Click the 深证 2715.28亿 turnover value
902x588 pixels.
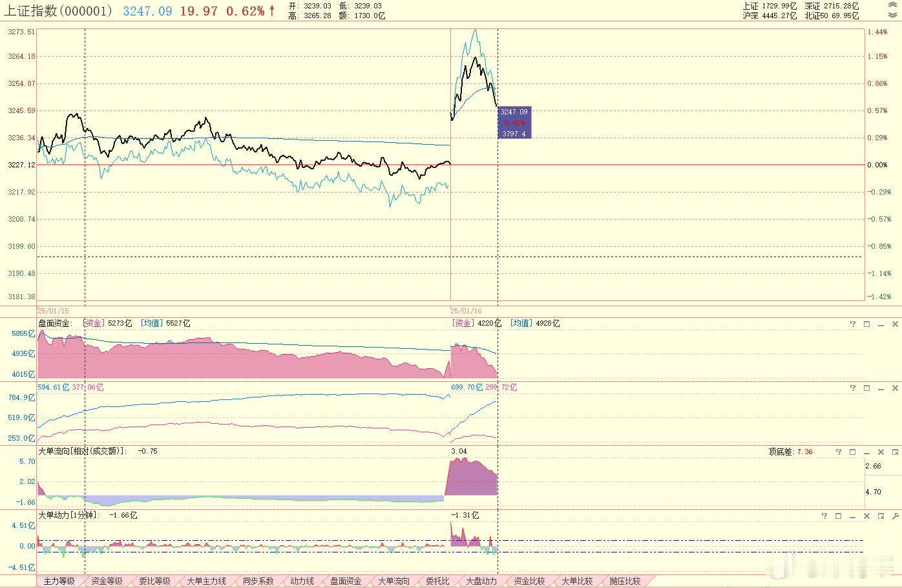(x=832, y=6)
